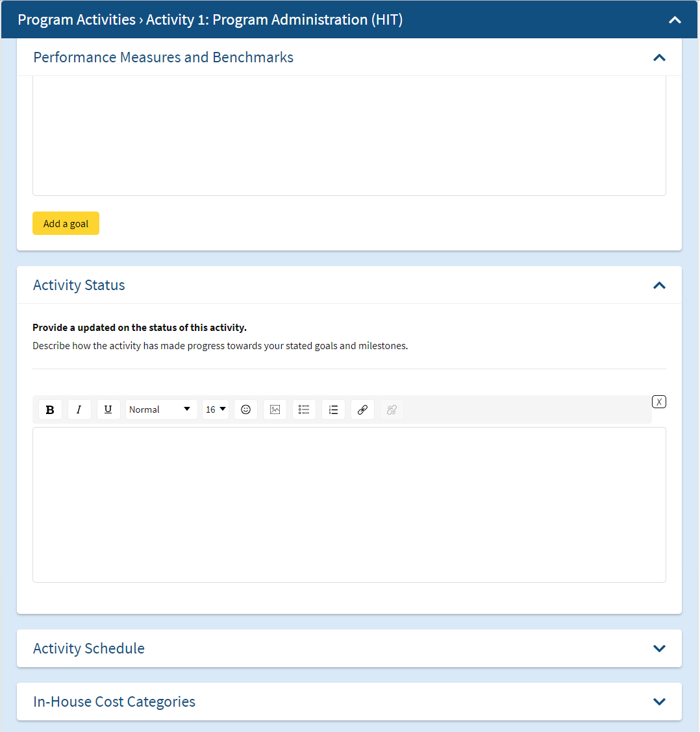Insert a hyperlink in the status editor
700x732 pixels.
coord(362,409)
